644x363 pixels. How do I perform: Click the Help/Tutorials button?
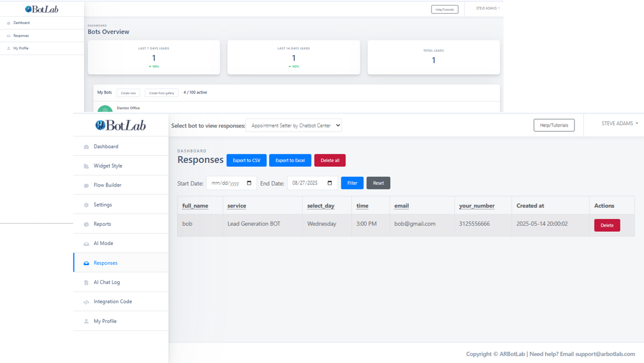point(554,125)
